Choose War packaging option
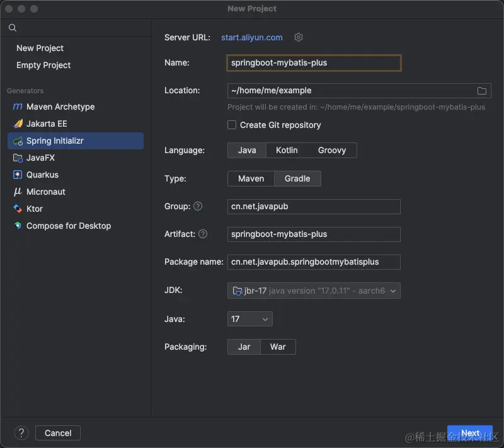 [278, 347]
